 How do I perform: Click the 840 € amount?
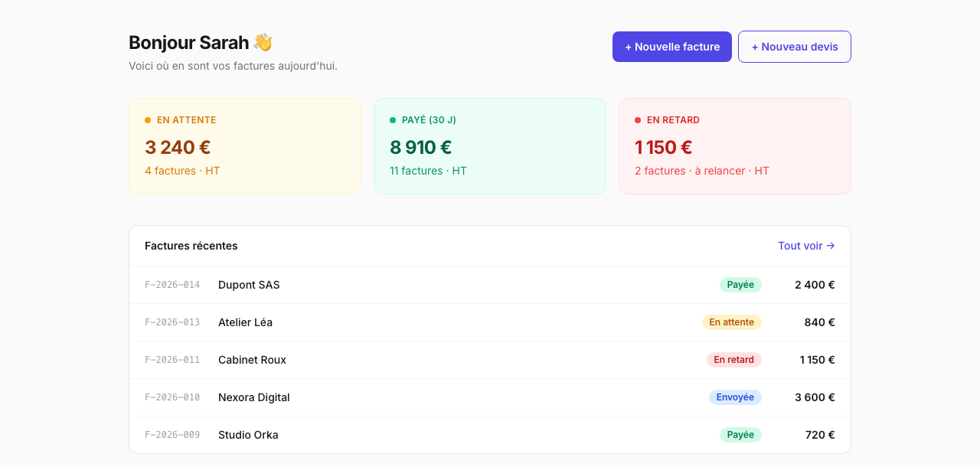tap(819, 322)
